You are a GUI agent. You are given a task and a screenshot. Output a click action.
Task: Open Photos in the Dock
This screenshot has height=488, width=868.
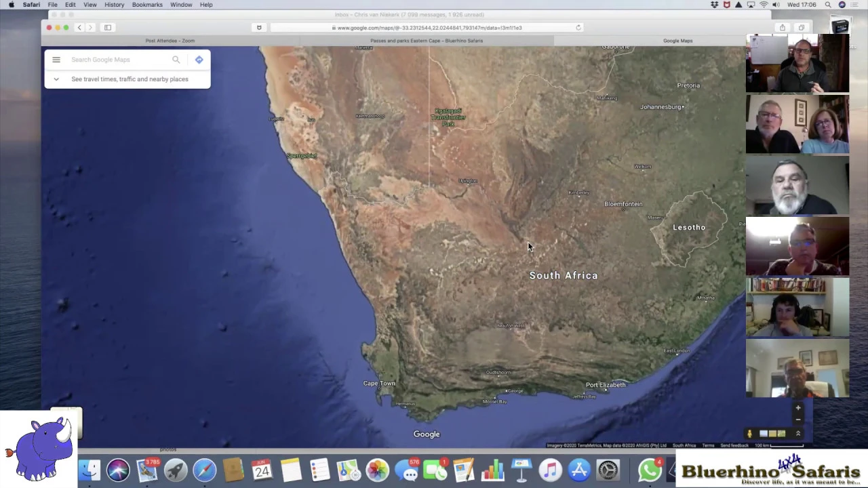pyautogui.click(x=377, y=470)
